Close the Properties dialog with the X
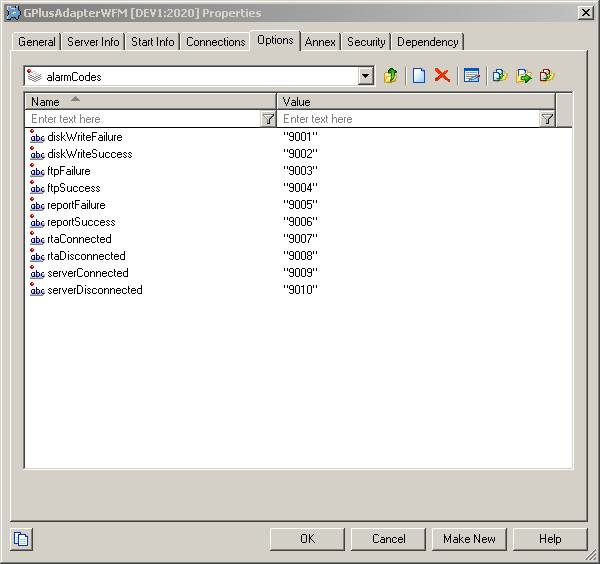 point(585,13)
